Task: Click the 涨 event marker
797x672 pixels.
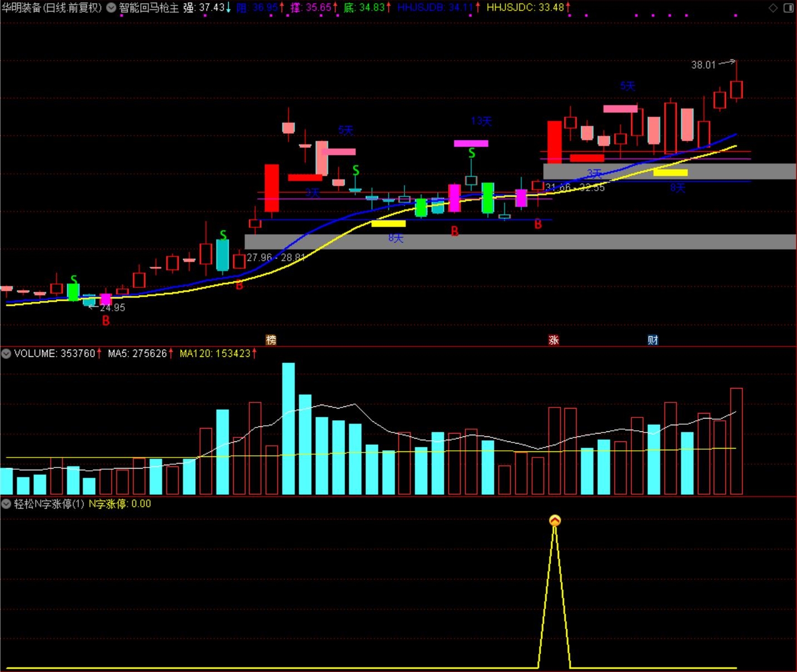Action: pyautogui.click(x=553, y=340)
